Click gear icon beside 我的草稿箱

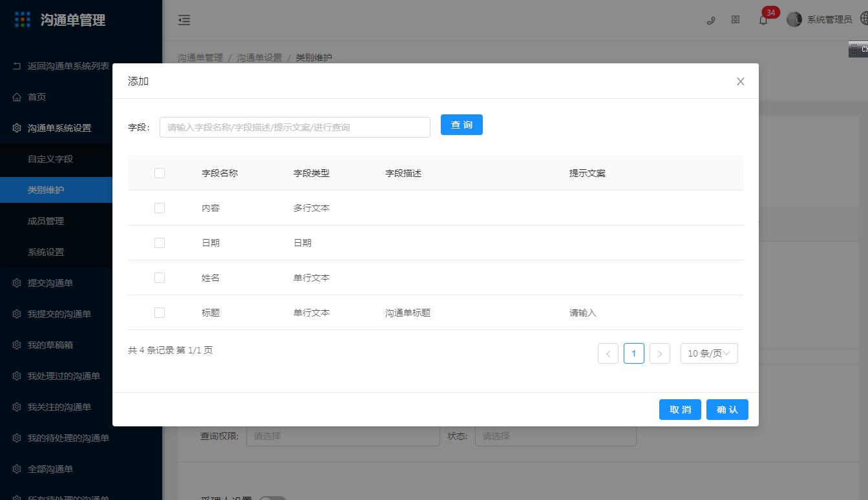point(17,345)
